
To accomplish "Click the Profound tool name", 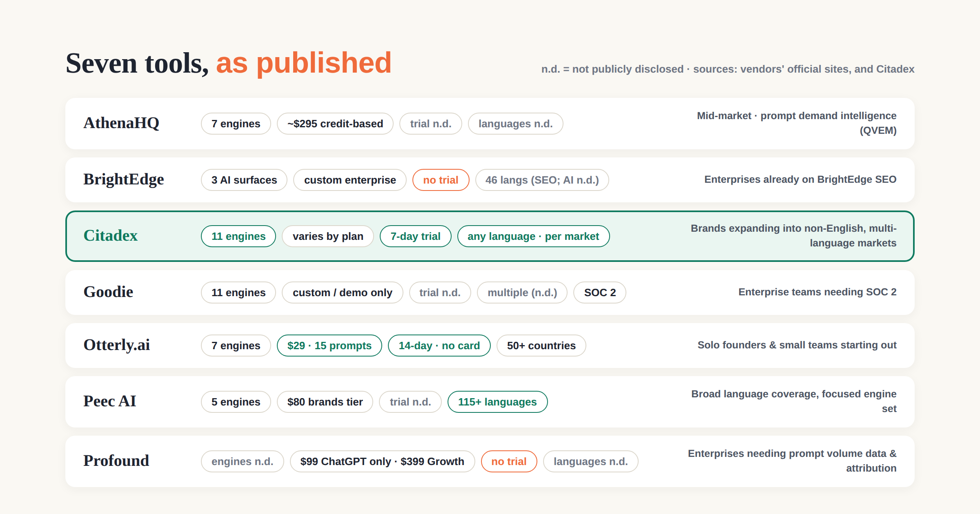I will click(x=116, y=461).
